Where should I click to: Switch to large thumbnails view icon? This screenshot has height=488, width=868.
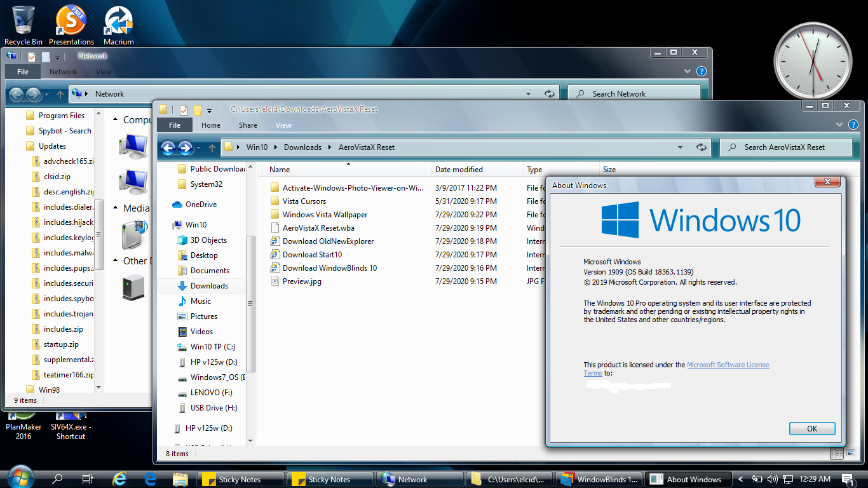[x=850, y=454]
